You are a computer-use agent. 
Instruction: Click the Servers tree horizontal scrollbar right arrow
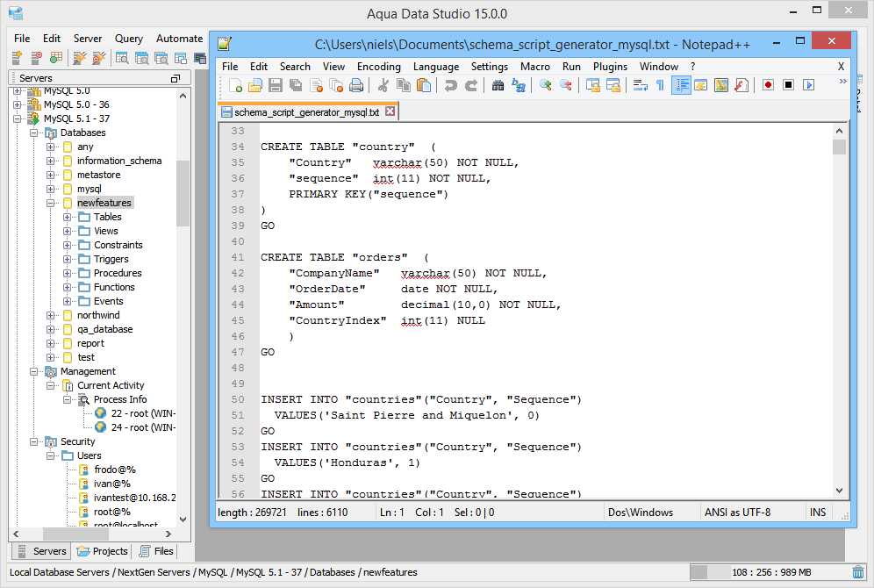pos(168,534)
